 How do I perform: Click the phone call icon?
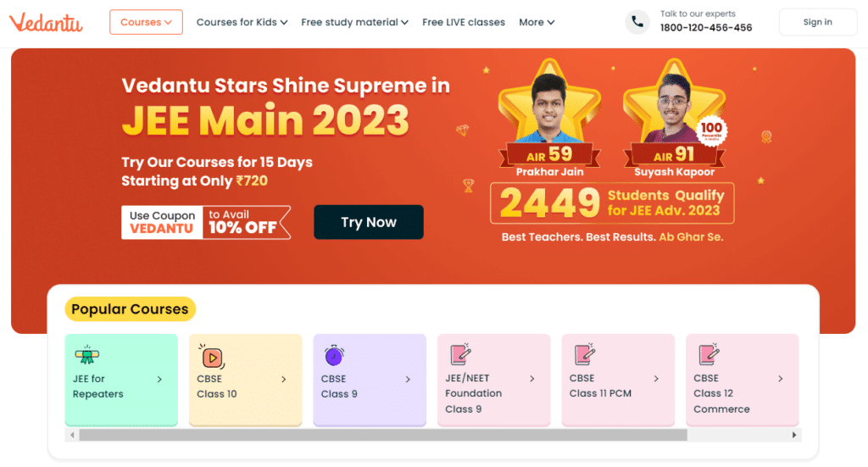637,22
